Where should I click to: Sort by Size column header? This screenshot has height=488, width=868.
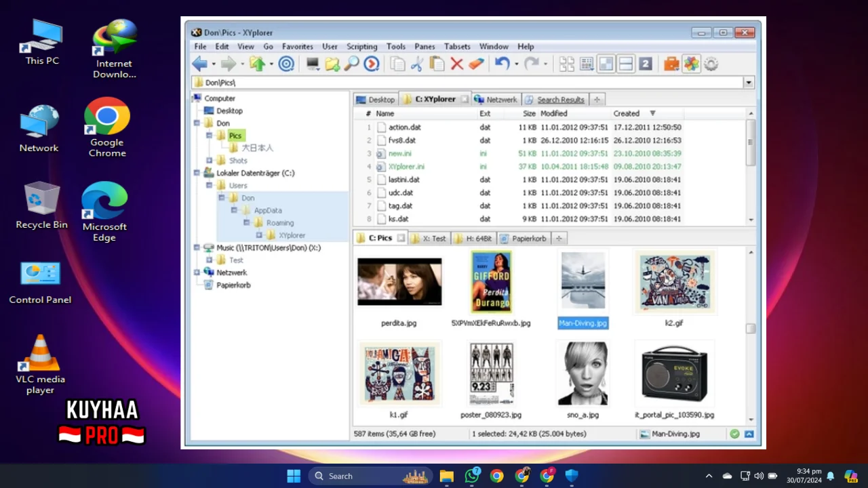[529, 113]
